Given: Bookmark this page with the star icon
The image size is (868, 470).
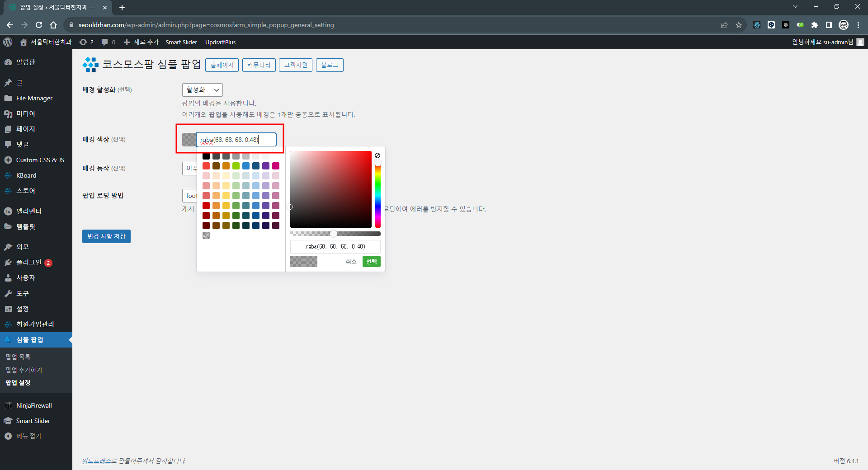Looking at the screenshot, I should (739, 25).
